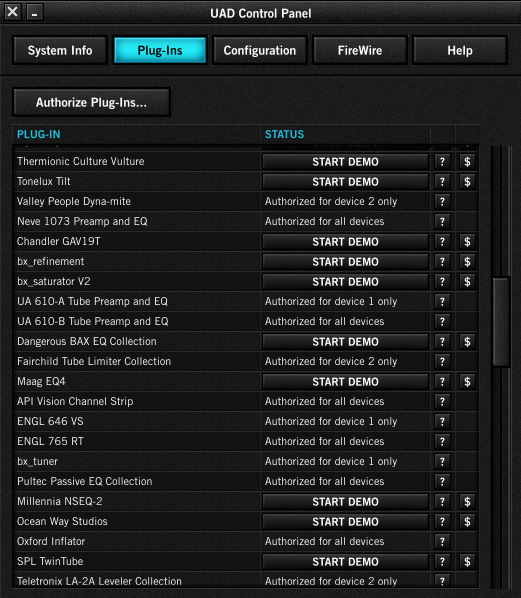Buy Dangerous BAX EQ Collection dollar icon
The image size is (521, 598).
[467, 341]
